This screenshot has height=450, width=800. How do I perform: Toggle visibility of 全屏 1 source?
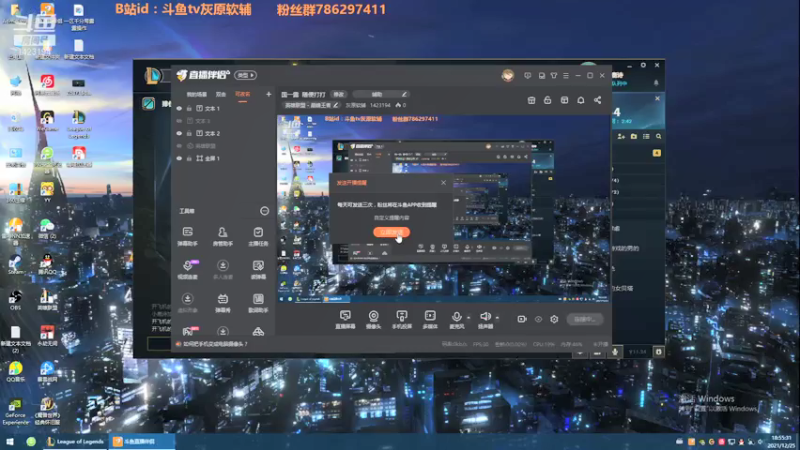(x=179, y=159)
